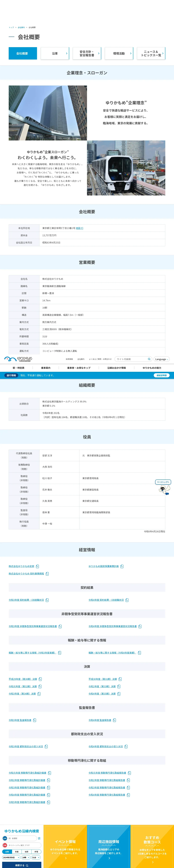Open PDF icon for 令和5年度 移動等円滑化取組計画書

point(48,802)
